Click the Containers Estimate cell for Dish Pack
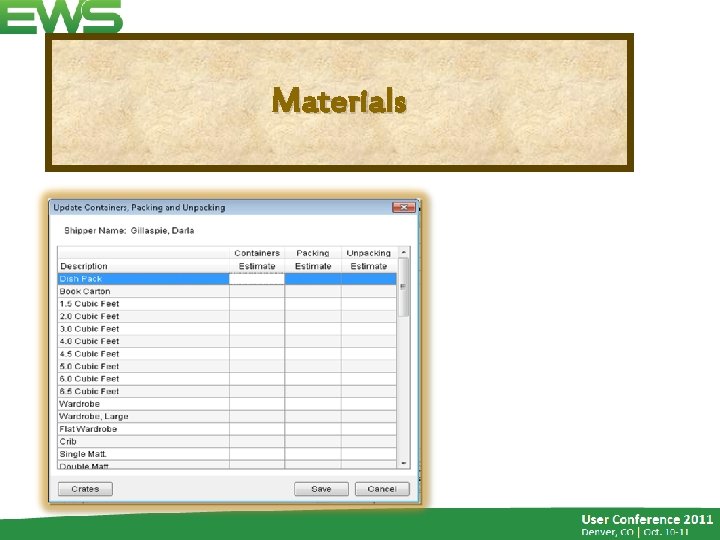Image resolution: width=720 pixels, height=540 pixels. tap(257, 279)
